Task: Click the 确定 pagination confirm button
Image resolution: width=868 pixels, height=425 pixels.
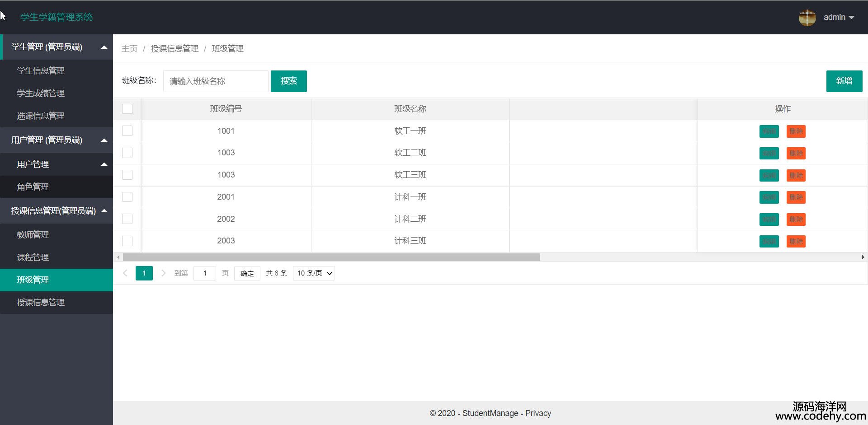Action: click(x=247, y=273)
